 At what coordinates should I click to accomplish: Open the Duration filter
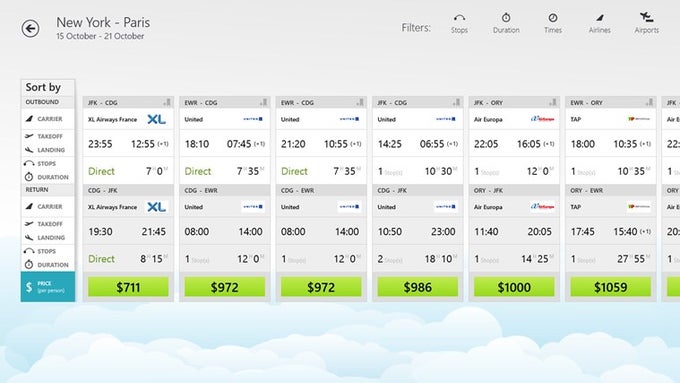click(x=506, y=23)
